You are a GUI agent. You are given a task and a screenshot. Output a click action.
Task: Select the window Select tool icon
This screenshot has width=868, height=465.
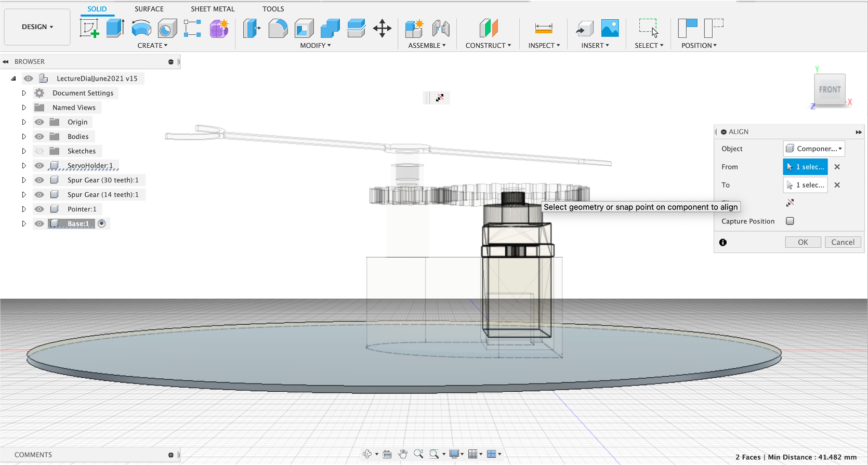click(x=649, y=28)
